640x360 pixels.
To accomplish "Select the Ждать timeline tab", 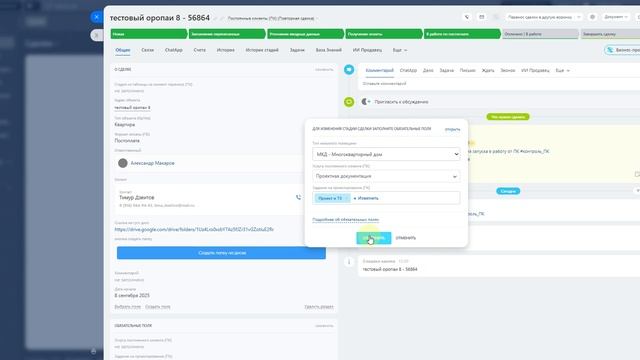I will coord(488,71).
